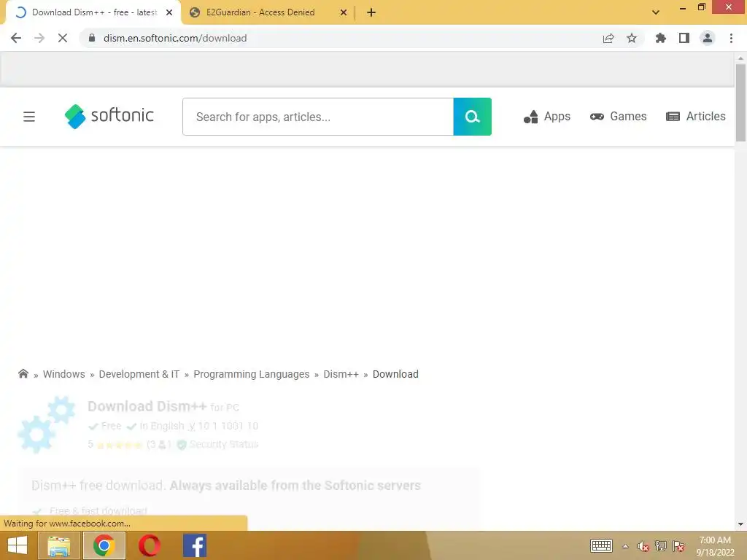This screenshot has height=560, width=747.
Task: Close the Download Dism++ tab
Action: [169, 12]
